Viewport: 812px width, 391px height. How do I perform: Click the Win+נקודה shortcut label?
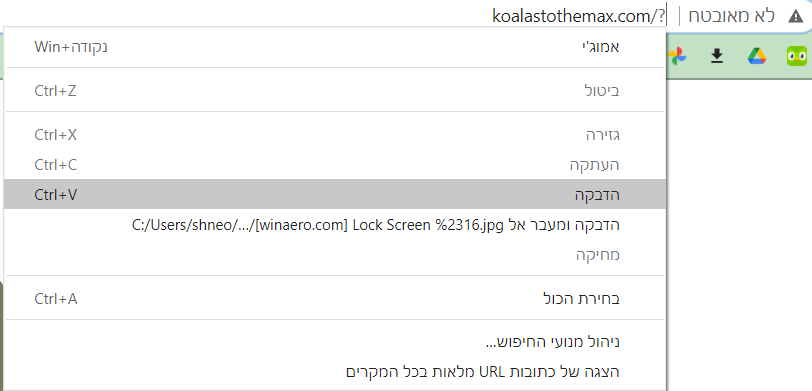(x=71, y=47)
